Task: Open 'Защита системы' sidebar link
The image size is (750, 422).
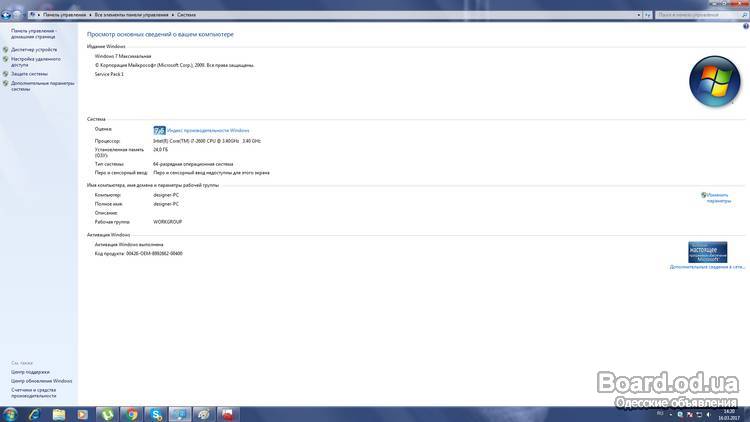Action: tap(29, 74)
